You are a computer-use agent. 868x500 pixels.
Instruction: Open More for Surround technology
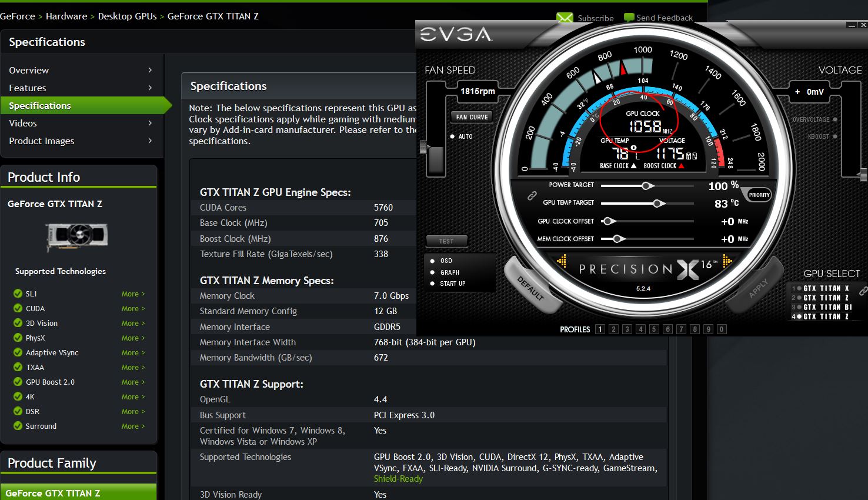(x=133, y=426)
